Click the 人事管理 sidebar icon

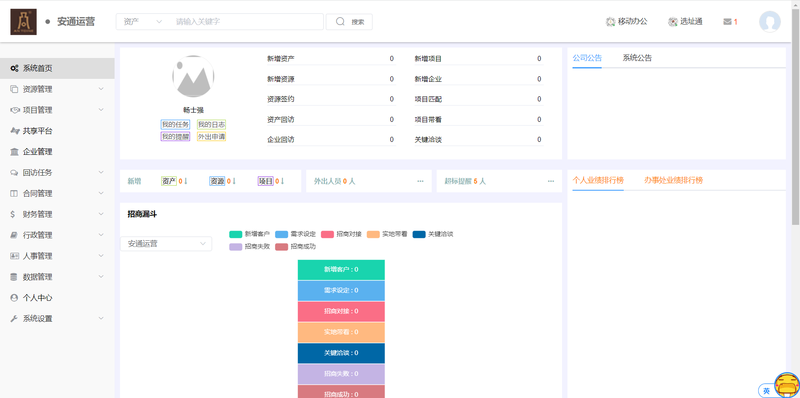click(14, 256)
